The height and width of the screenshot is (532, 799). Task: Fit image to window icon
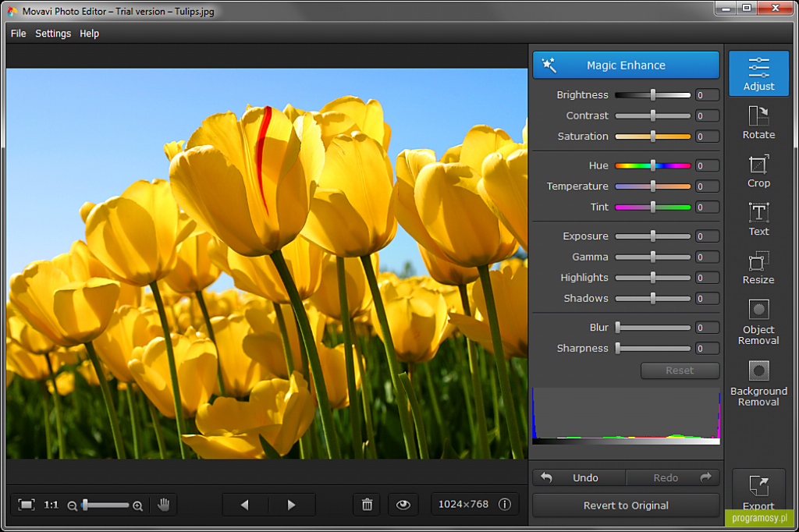pos(26,505)
